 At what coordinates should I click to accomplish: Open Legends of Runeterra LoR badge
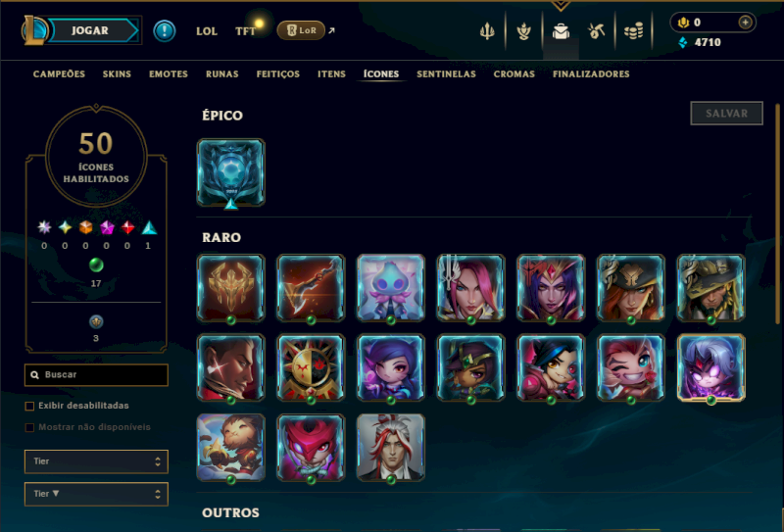click(x=302, y=30)
